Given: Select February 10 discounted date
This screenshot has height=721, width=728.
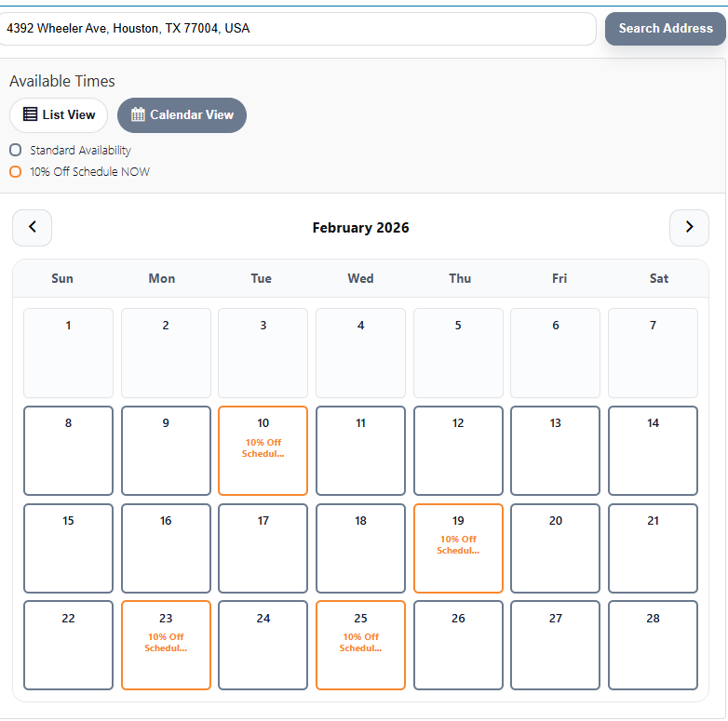Looking at the screenshot, I should coord(263,450).
